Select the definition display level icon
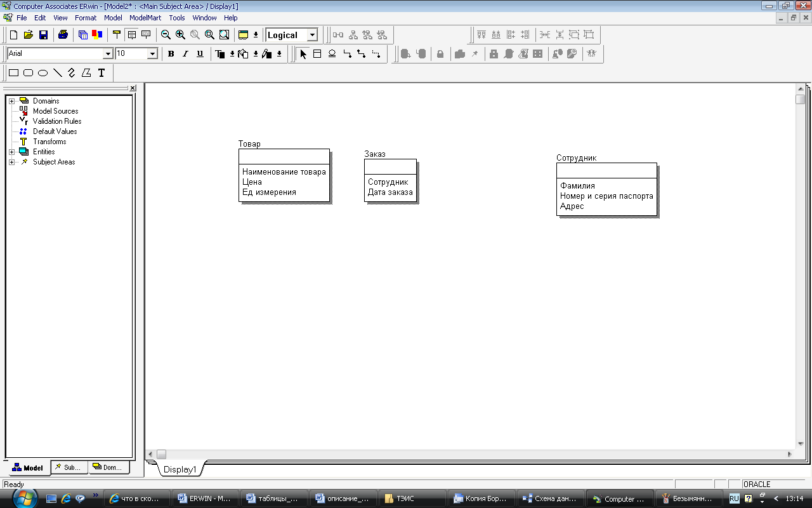 click(x=146, y=35)
